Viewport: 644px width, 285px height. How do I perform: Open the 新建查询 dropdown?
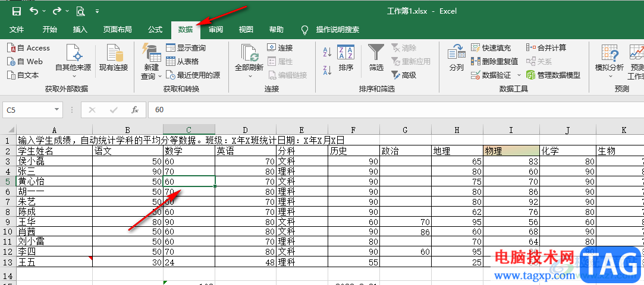(x=150, y=62)
